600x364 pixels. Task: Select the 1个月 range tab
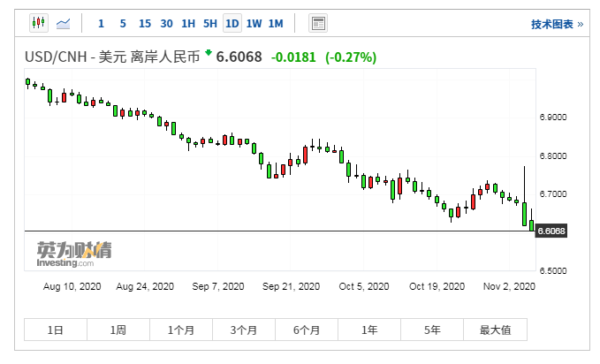[x=180, y=330]
